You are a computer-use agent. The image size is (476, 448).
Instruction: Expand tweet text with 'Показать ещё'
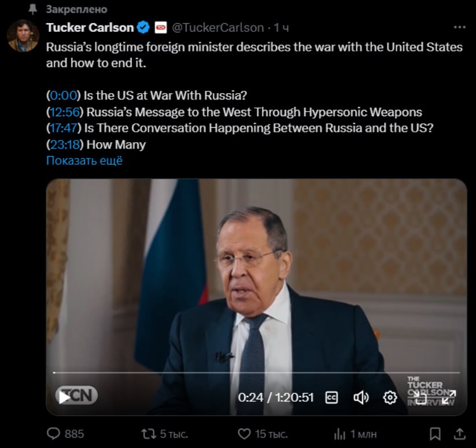[84, 161]
